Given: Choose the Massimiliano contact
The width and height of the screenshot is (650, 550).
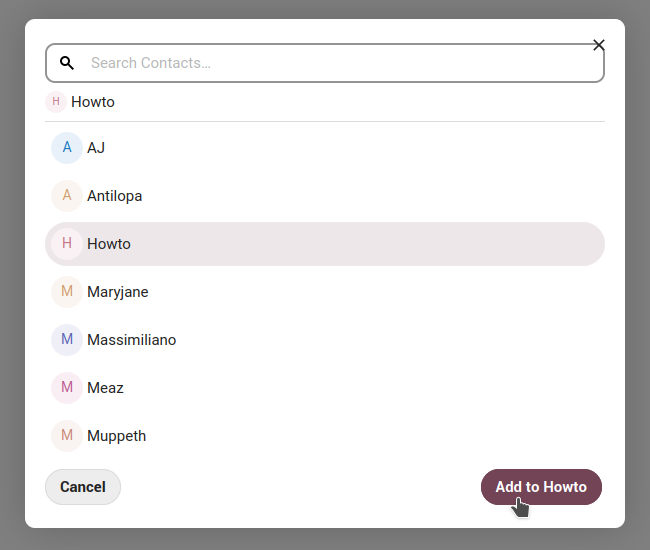Looking at the screenshot, I should tap(325, 340).
